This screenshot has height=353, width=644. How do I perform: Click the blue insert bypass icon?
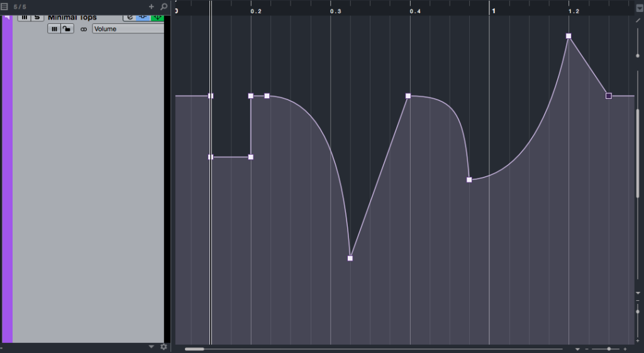tap(143, 17)
